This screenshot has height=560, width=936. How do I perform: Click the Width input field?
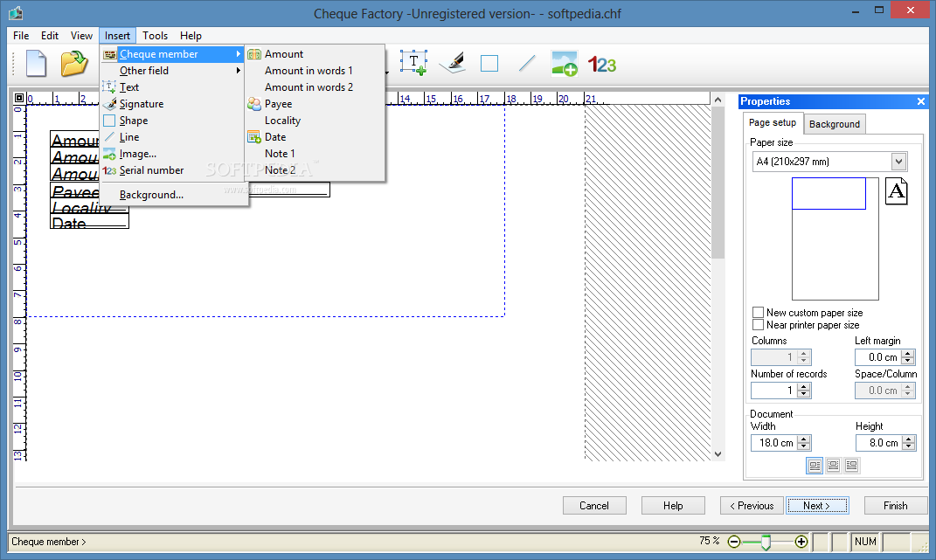(774, 443)
